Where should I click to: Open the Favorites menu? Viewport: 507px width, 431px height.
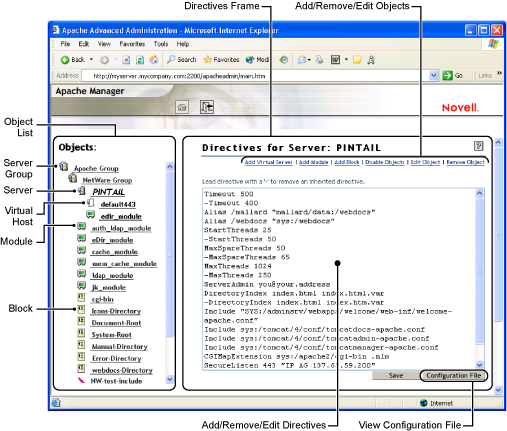pyautogui.click(x=132, y=44)
